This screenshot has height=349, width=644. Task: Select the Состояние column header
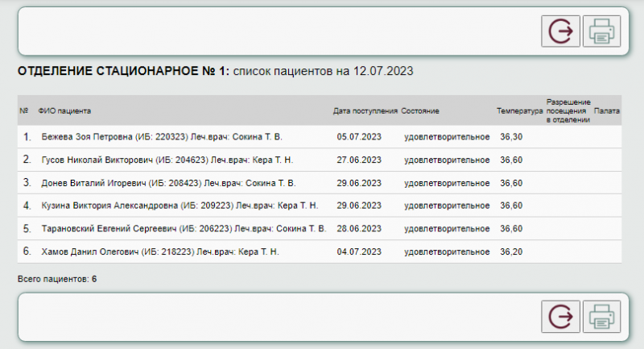pos(420,110)
